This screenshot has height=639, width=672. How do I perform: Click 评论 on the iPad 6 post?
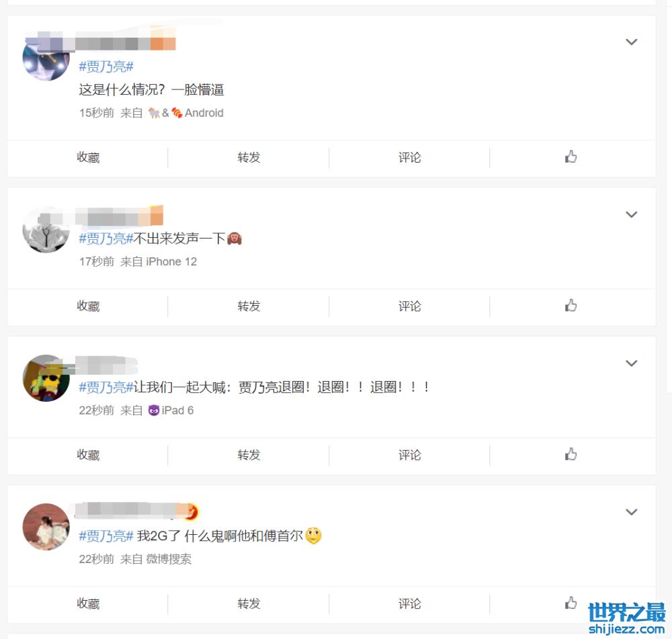(409, 455)
